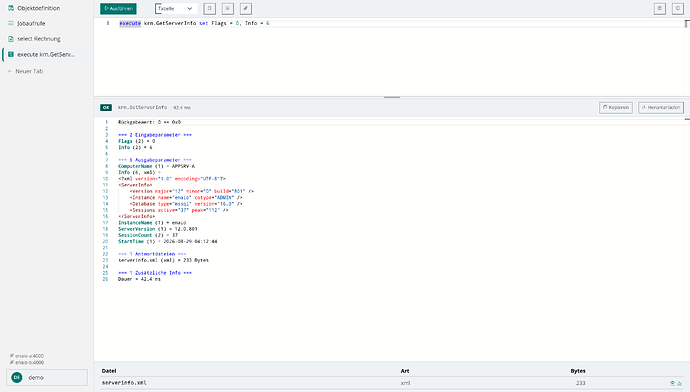
Task: Click the eraser icon in the editor toolbar
Action: click(x=246, y=8)
